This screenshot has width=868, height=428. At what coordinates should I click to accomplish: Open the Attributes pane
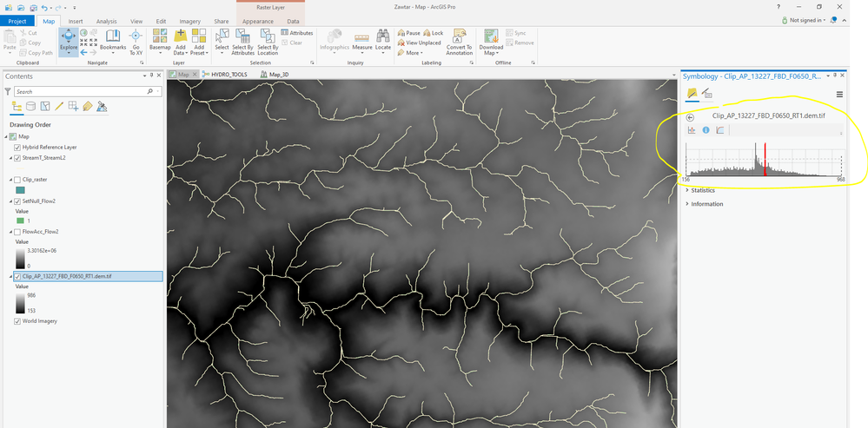click(x=297, y=33)
